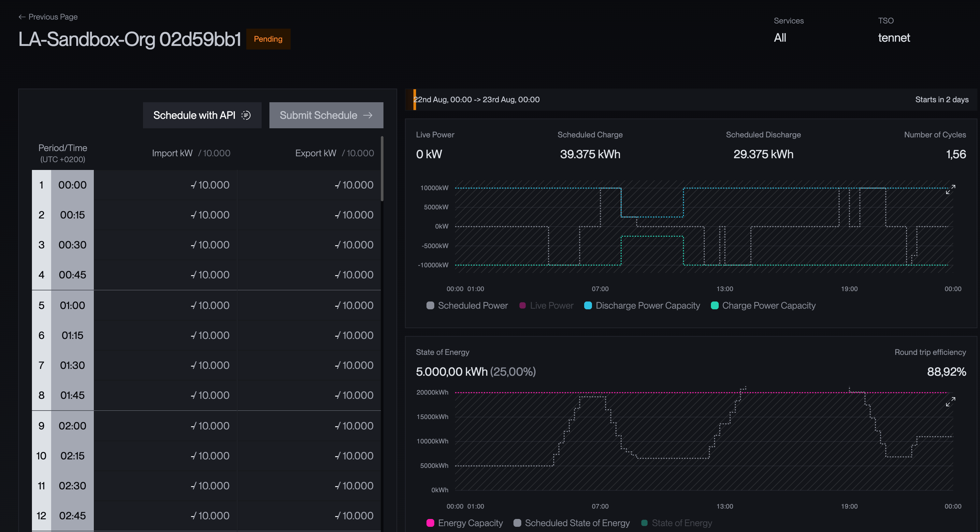The height and width of the screenshot is (532, 980).
Task: Click the Pending status badge
Action: click(x=268, y=39)
